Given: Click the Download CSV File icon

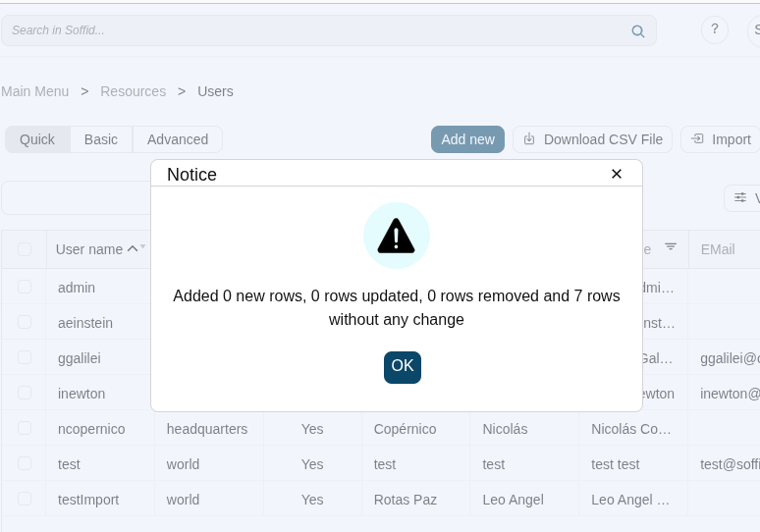Looking at the screenshot, I should (529, 139).
